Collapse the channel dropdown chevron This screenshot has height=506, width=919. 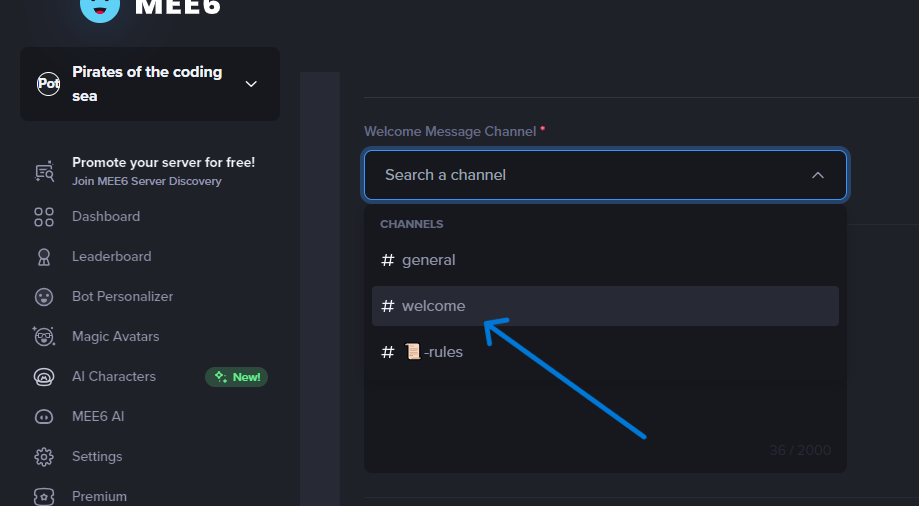(817, 175)
